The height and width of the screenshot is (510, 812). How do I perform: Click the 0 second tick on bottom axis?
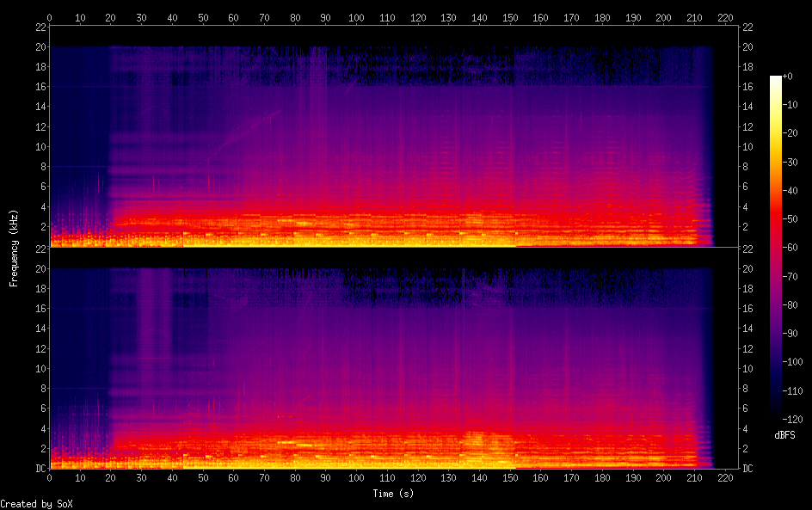pos(50,477)
